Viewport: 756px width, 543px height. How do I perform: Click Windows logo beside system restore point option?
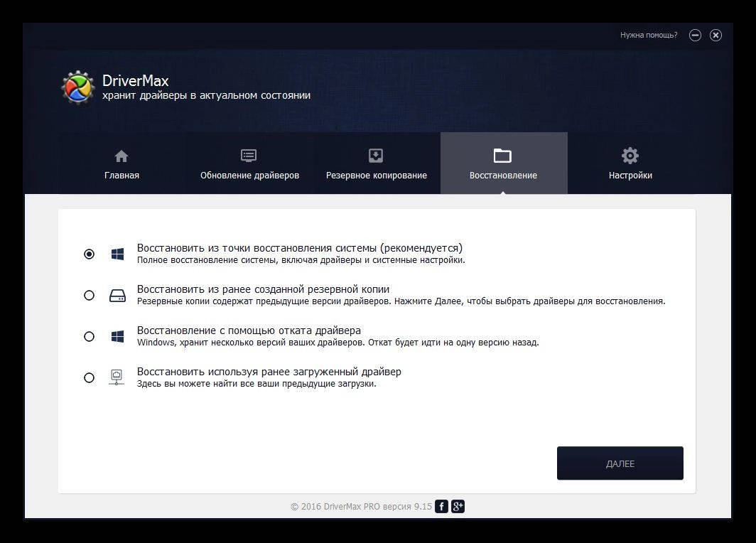117,254
